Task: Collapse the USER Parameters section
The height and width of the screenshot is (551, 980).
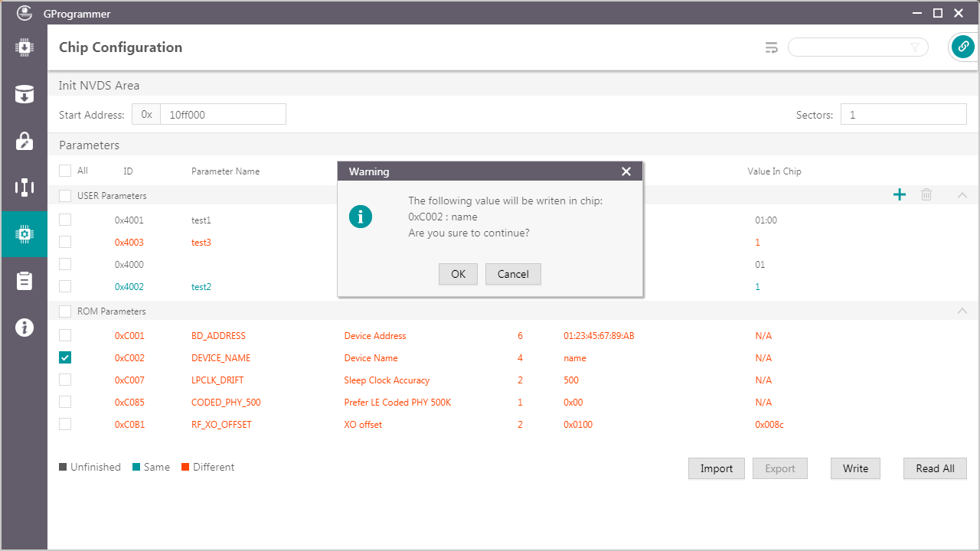Action: [962, 195]
